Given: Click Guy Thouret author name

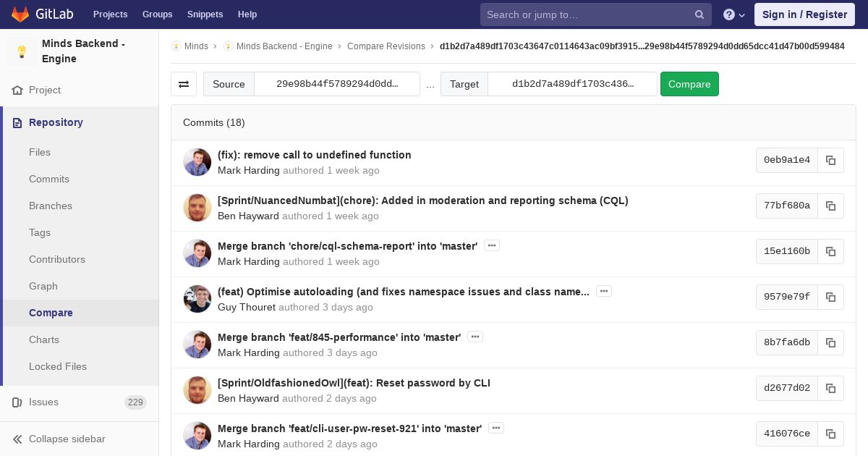Looking at the screenshot, I should 247,308.
